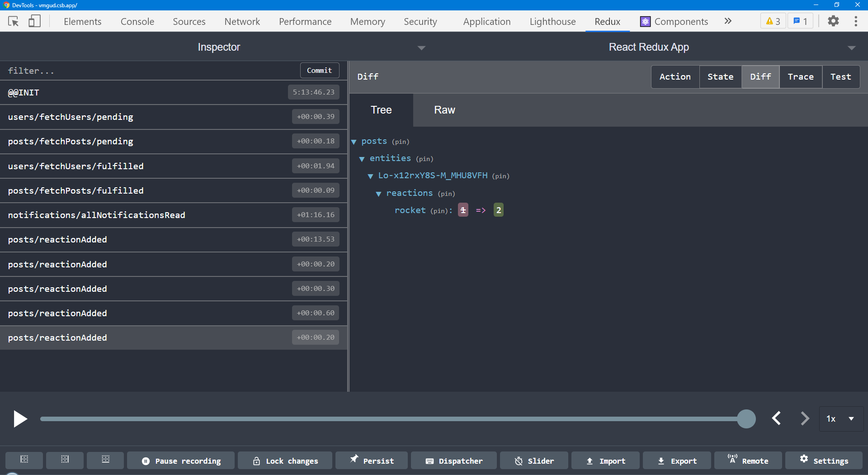Select the first monitor layout icon
This screenshot has width=868, height=475.
coord(24,460)
